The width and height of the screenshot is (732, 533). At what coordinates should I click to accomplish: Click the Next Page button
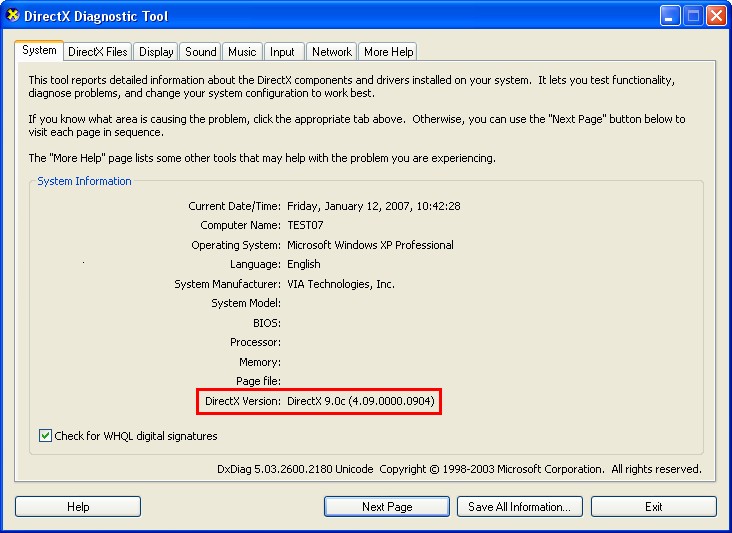[387, 507]
